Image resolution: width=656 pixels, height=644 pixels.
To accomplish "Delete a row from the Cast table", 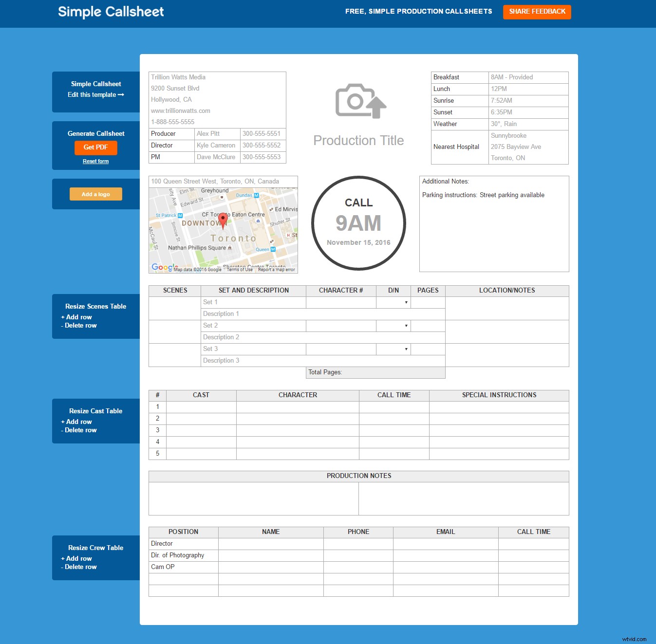I will point(79,430).
